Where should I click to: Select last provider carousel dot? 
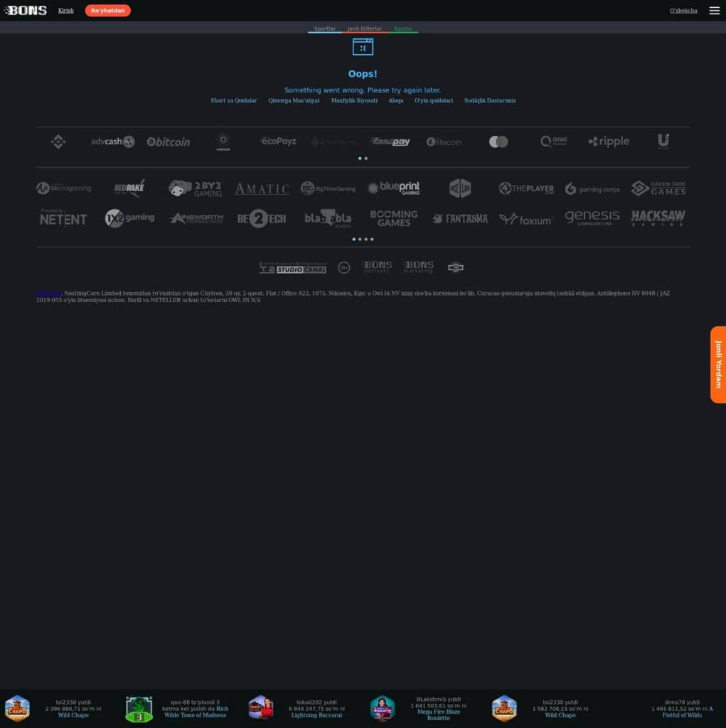[x=372, y=239]
